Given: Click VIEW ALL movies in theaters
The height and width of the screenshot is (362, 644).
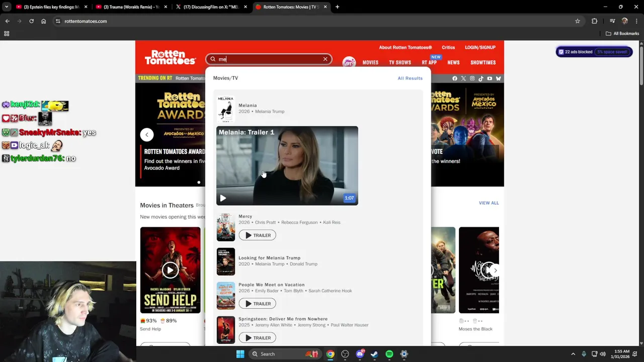Looking at the screenshot, I should click(x=489, y=203).
